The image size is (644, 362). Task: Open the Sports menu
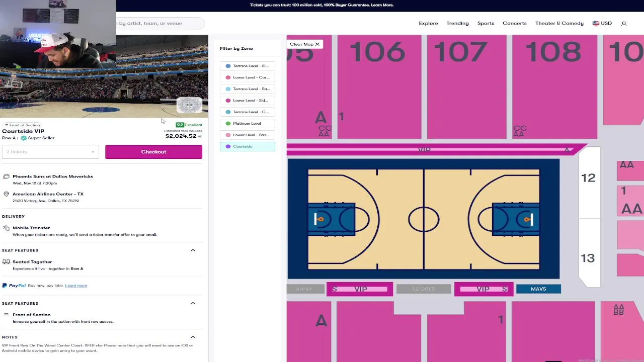[486, 23]
